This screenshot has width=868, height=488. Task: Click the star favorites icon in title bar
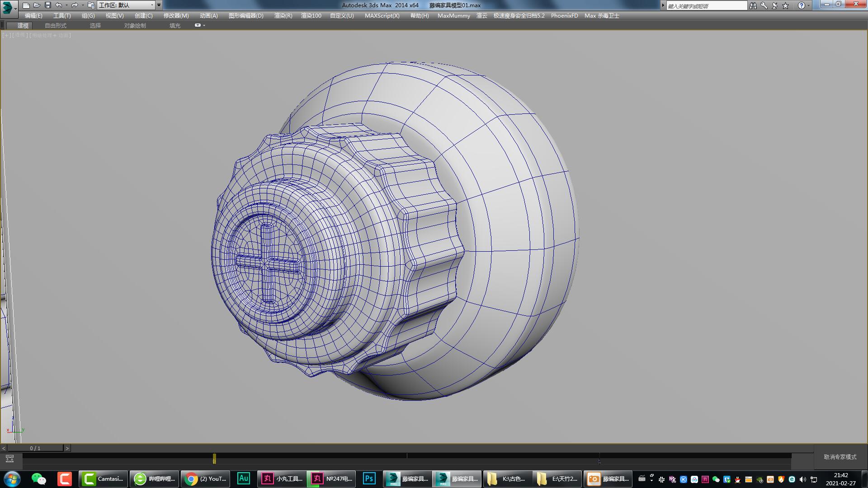785,5
